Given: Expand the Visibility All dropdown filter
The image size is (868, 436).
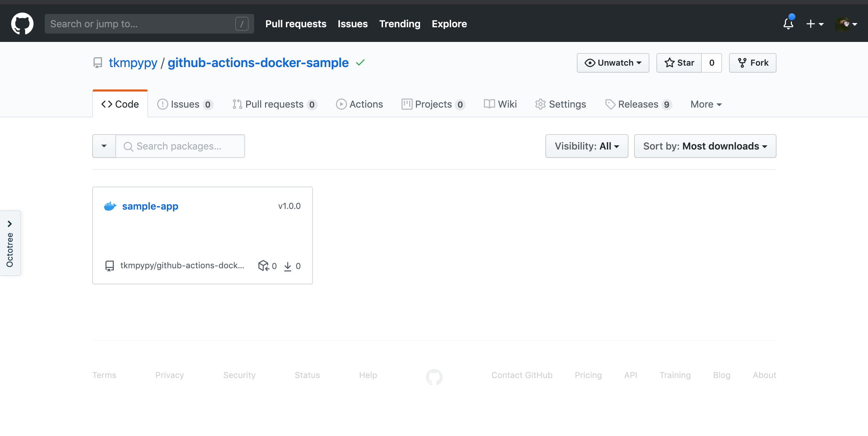Looking at the screenshot, I should point(586,146).
